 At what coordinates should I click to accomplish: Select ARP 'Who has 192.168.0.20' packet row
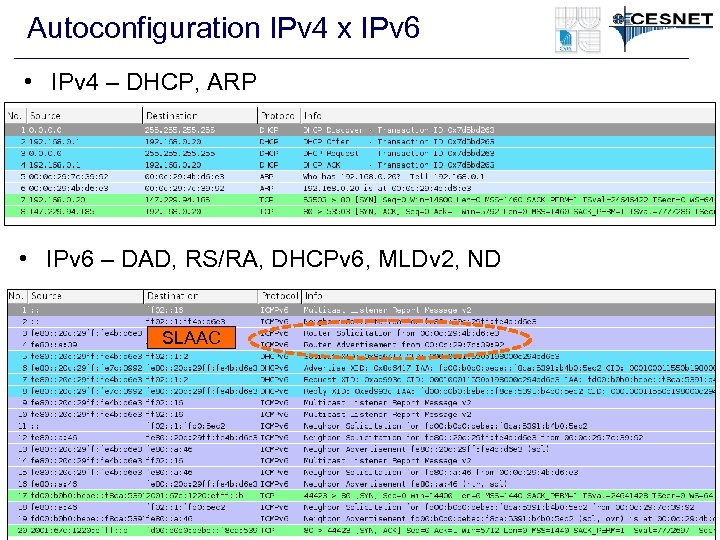tap(360, 176)
